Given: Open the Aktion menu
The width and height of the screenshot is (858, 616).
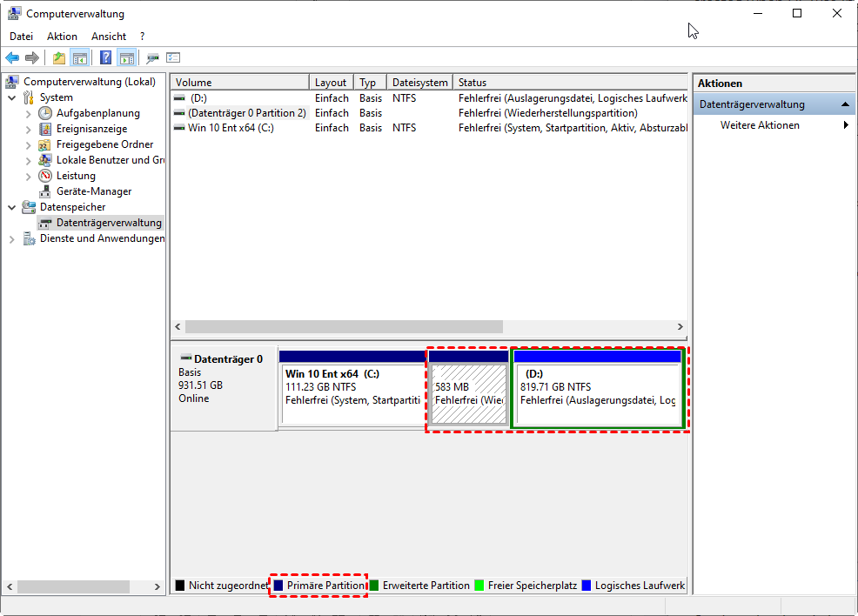Looking at the screenshot, I should pyautogui.click(x=62, y=37).
